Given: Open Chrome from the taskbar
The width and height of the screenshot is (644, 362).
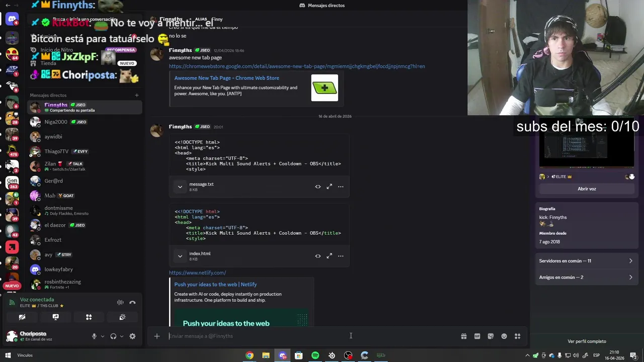Looking at the screenshot, I should click(249, 355).
